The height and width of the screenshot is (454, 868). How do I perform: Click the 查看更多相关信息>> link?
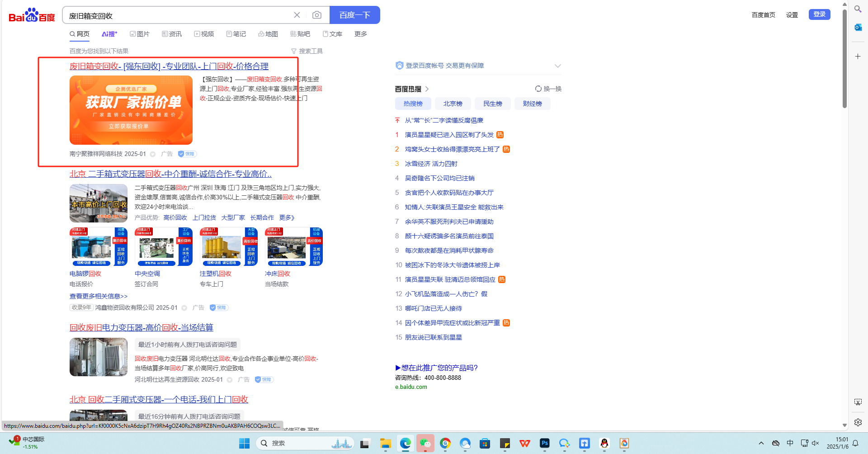pyautogui.click(x=99, y=296)
